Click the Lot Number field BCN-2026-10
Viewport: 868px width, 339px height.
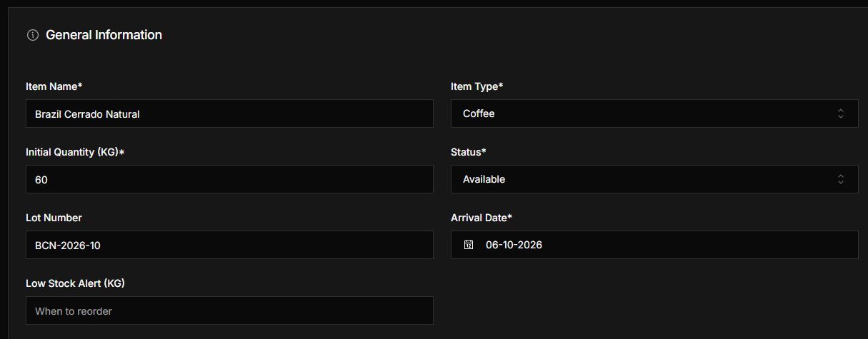pyautogui.click(x=229, y=245)
